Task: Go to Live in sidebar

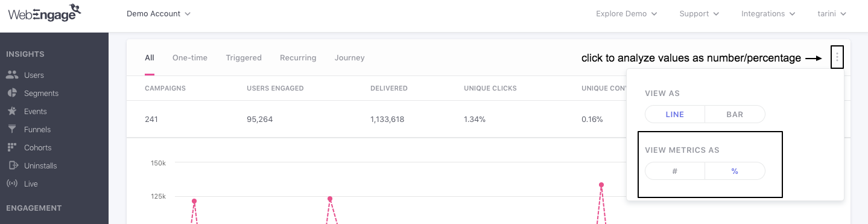Action: [x=31, y=184]
